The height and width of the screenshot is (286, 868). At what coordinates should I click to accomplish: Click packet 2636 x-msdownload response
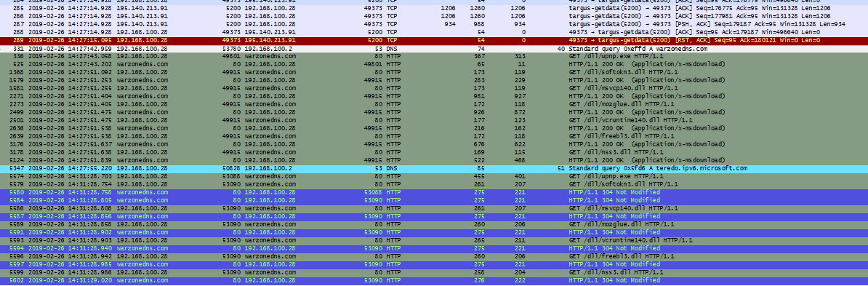point(434,128)
